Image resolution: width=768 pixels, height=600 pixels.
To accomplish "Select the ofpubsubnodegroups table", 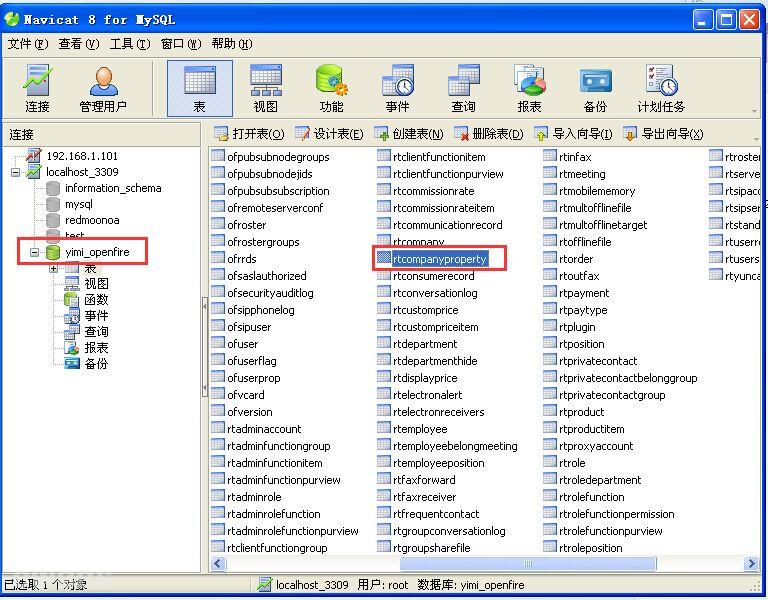I will (278, 157).
